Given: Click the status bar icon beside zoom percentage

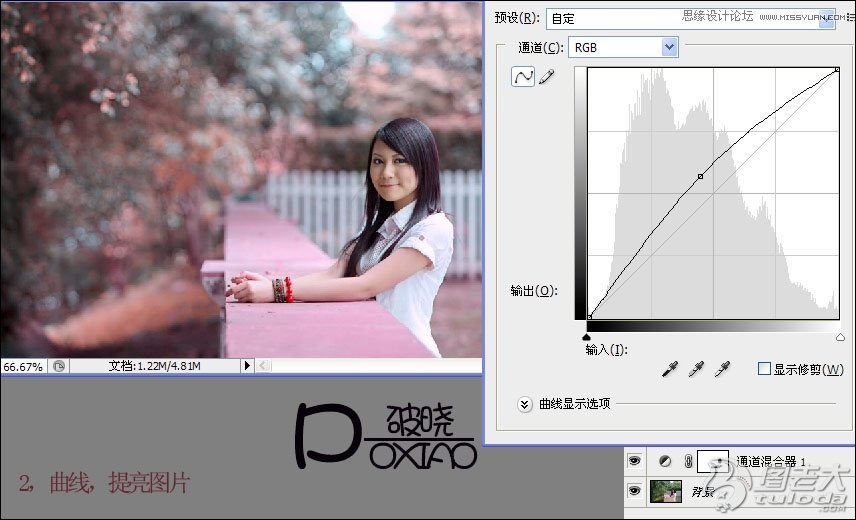Looking at the screenshot, I should [x=59, y=366].
